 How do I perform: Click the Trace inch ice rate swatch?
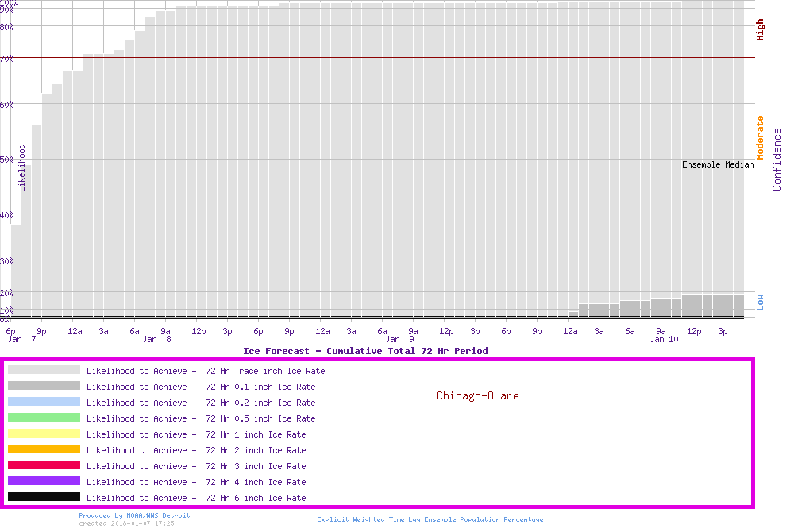point(44,370)
